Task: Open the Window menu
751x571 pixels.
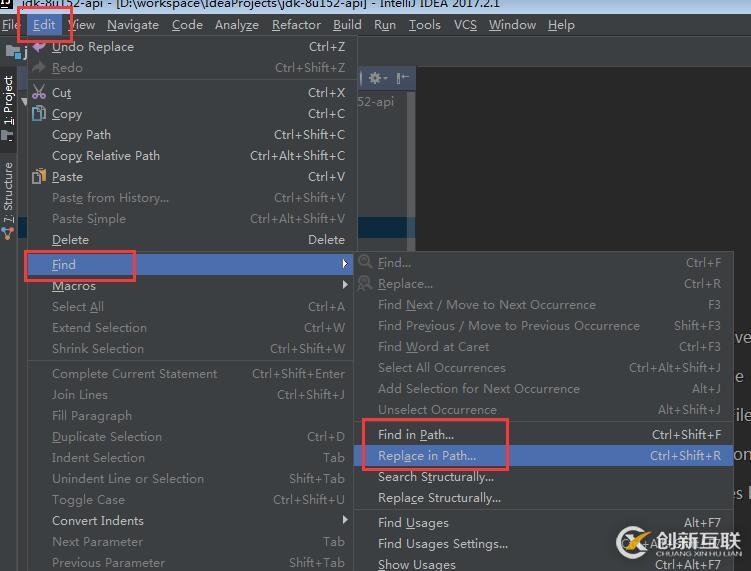Action: [512, 25]
